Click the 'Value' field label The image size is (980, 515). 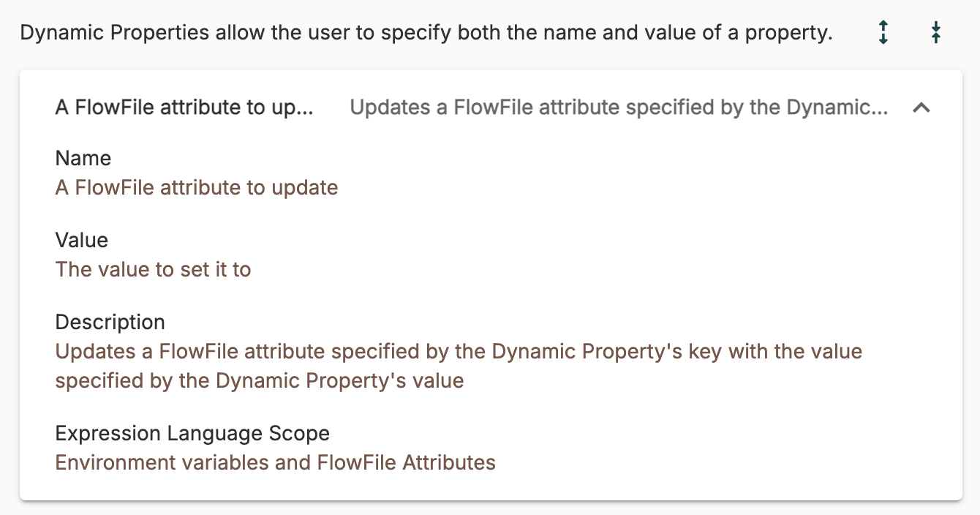click(x=81, y=240)
